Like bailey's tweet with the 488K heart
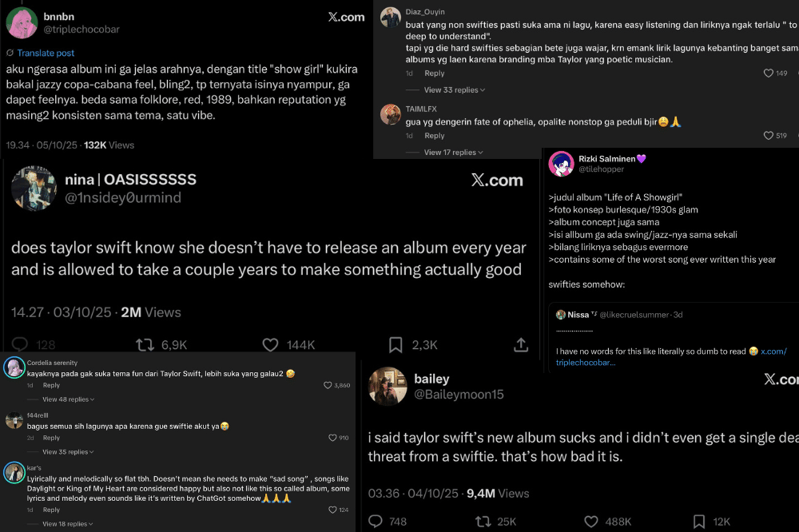 tap(592, 521)
